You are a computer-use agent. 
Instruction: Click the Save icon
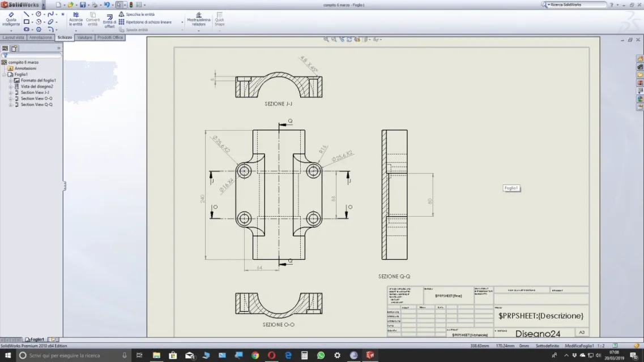(83, 5)
